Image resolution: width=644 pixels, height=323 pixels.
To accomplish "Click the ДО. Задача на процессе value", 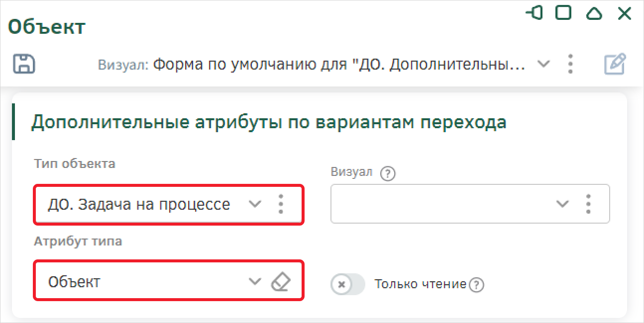I will point(139,204).
